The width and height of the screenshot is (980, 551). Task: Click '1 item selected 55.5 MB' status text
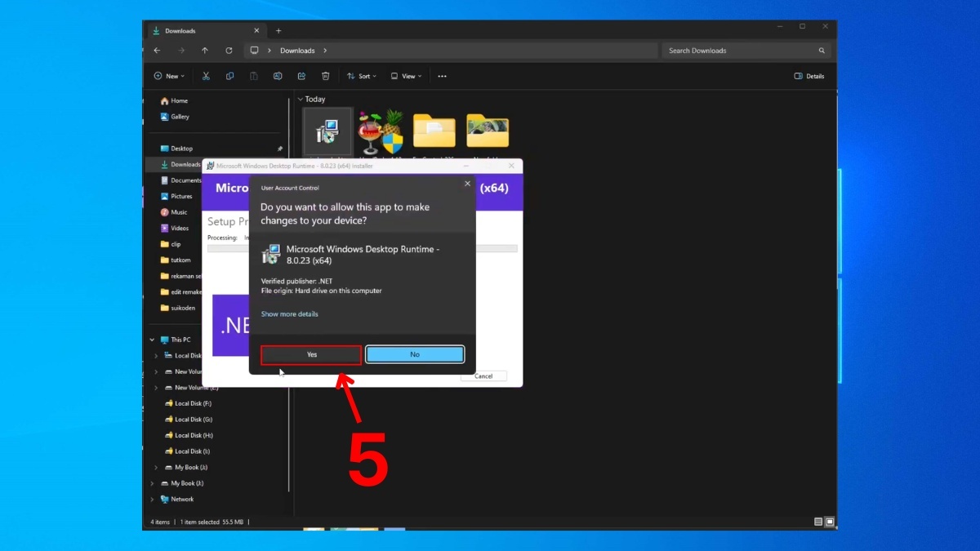212,522
